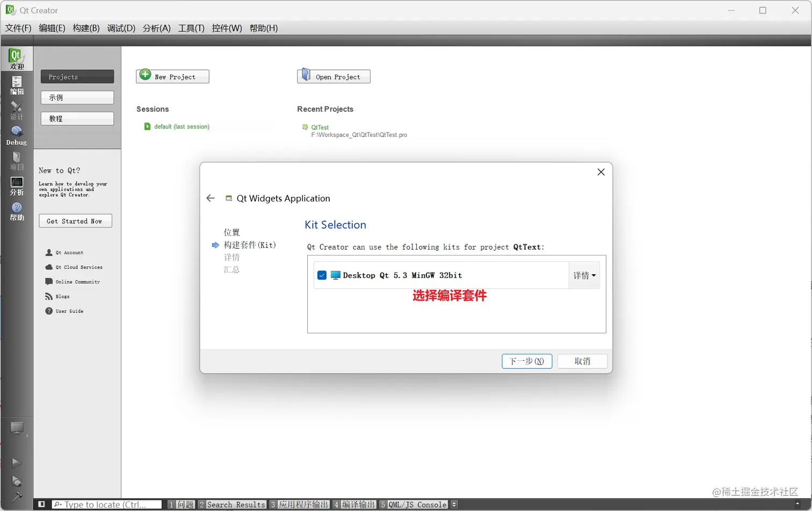The width and height of the screenshot is (812, 511).
Task: Click the Desktop Qt 5.3 MinGW 32bit label
Action: point(402,275)
